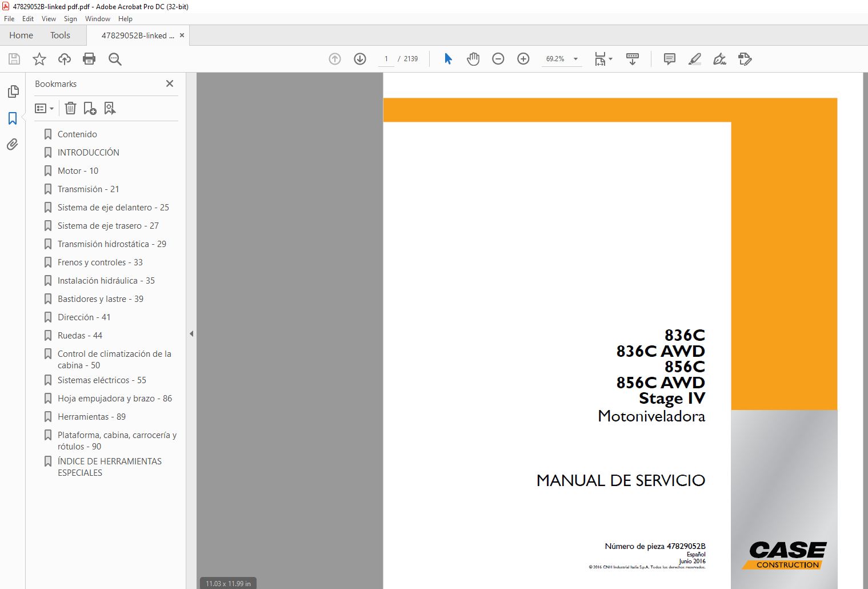868x589 pixels.
Task: Add a sticky note comment
Action: tap(670, 59)
